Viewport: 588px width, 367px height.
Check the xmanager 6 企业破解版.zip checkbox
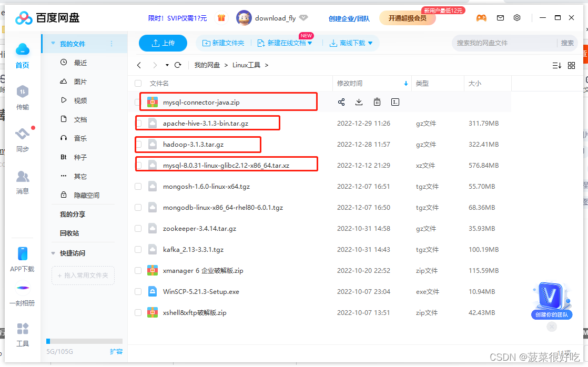(138, 270)
